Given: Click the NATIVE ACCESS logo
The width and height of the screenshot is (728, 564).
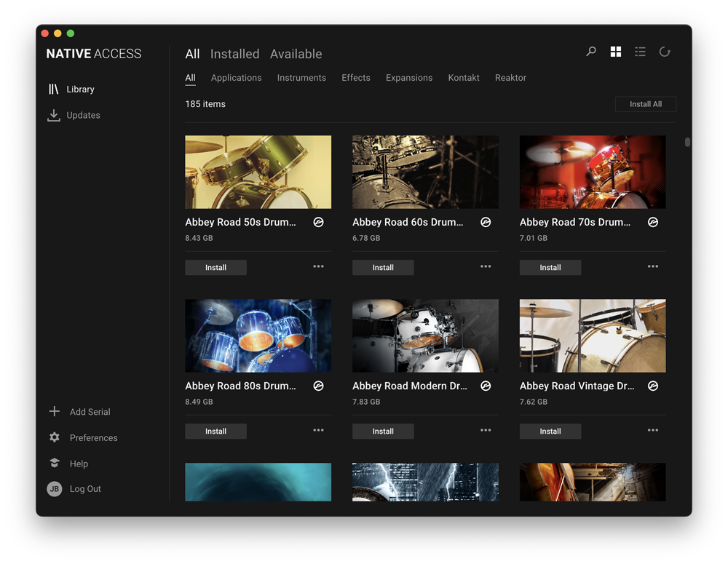Looking at the screenshot, I should click(x=94, y=54).
